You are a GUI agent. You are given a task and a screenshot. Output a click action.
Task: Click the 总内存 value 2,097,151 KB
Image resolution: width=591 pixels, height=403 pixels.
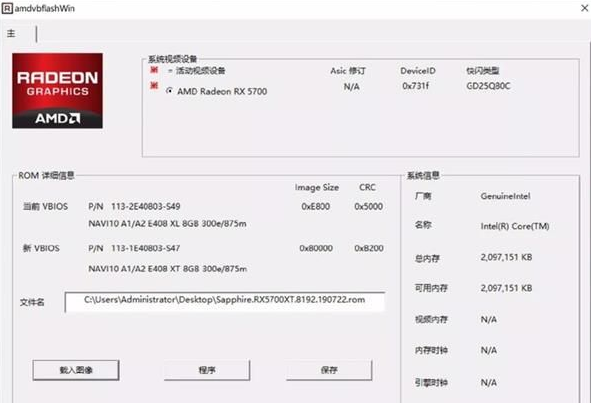pyautogui.click(x=506, y=257)
